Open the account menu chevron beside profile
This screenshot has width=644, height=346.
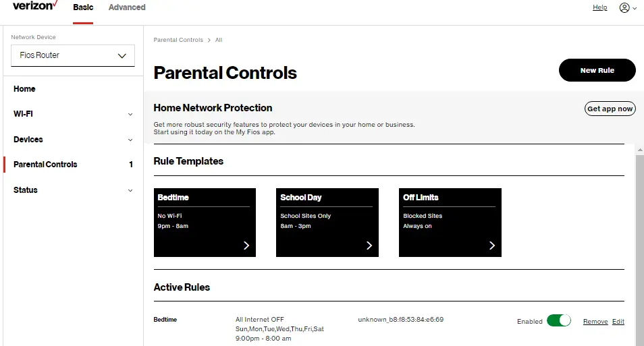click(635, 8)
